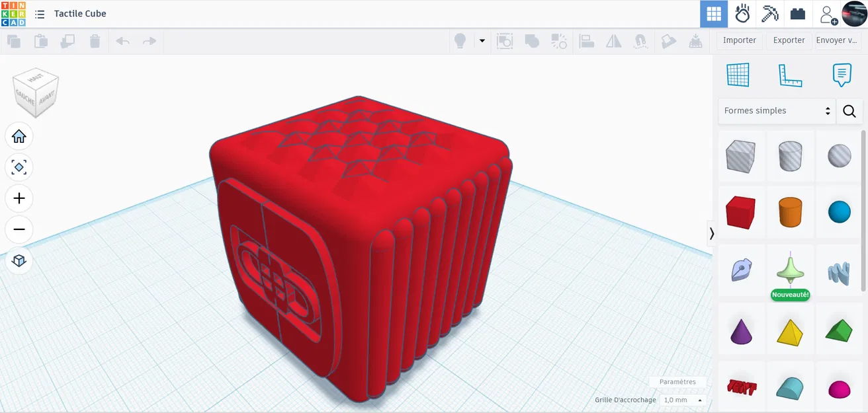Screen dimensions: 868x413
Task: Show hidden objects with the lightbulb
Action: coord(461,41)
